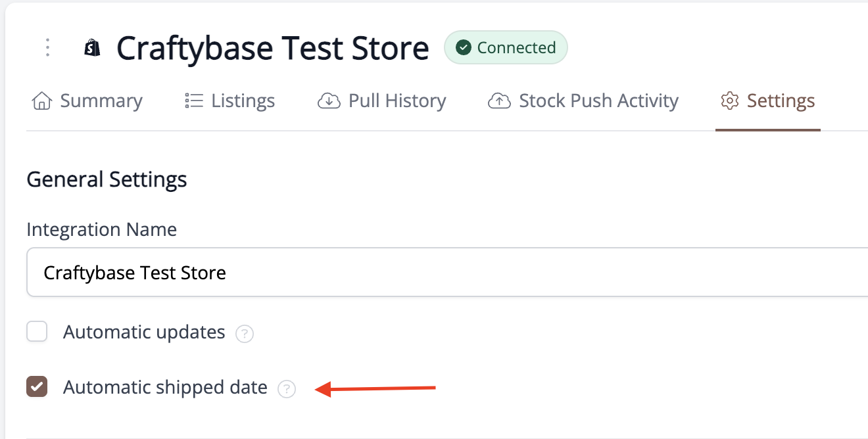Open the Listings tab
Screen dimensions: 868x439
tap(229, 101)
